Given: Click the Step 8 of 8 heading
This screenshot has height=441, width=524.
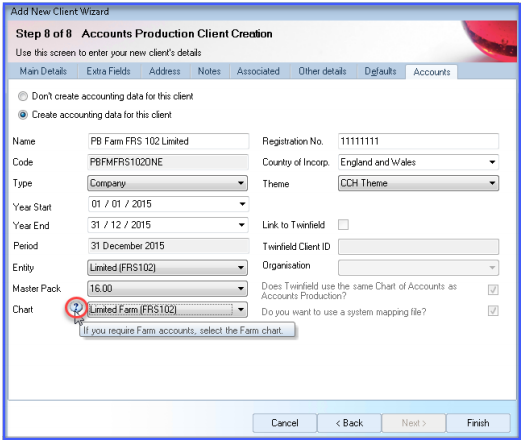Looking at the screenshot, I should pyautogui.click(x=44, y=33).
